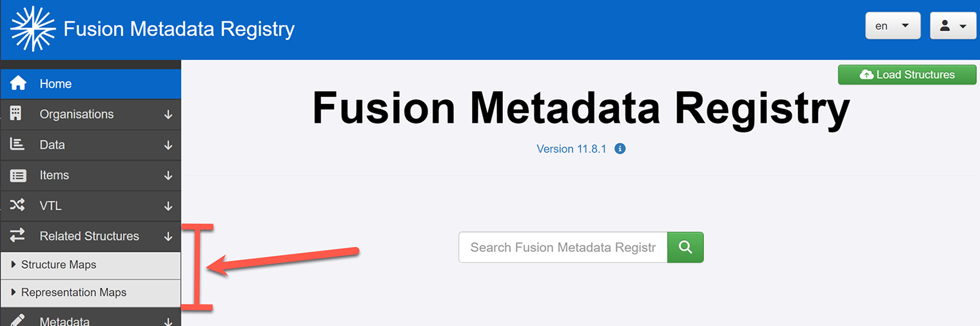Open Representation Maps submenu item
Screen dimensions: 980x326
tap(73, 292)
